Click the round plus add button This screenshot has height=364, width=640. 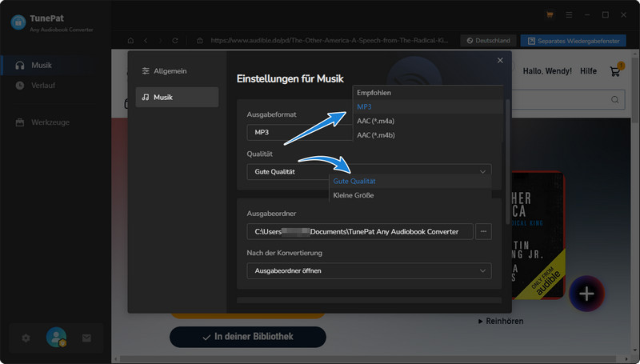coord(586,294)
